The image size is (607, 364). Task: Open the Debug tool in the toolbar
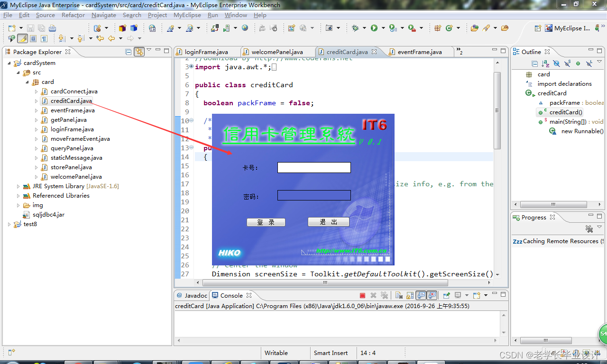point(355,28)
